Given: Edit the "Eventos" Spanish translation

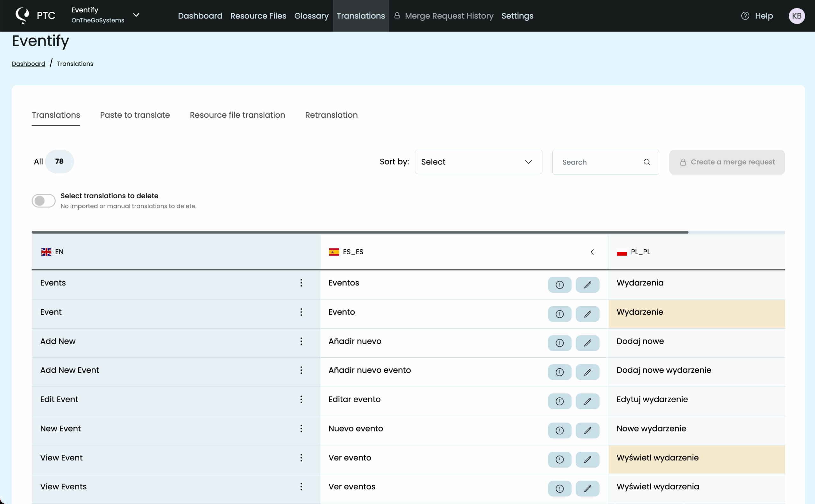Looking at the screenshot, I should (587, 285).
